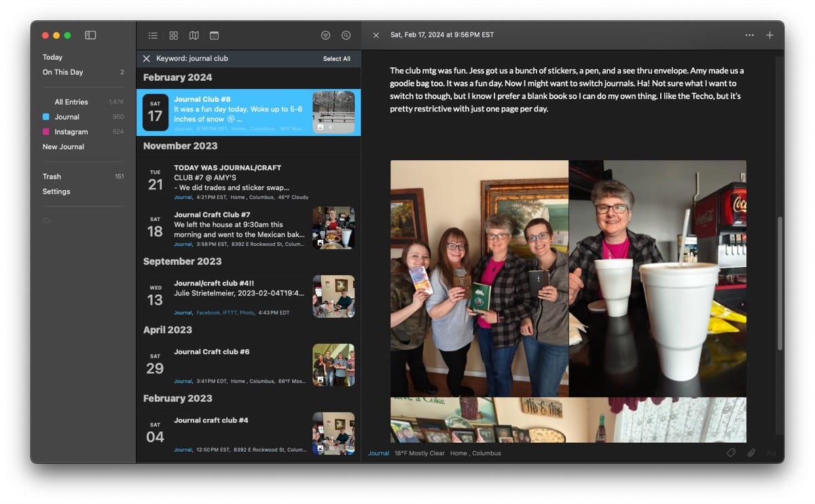
Task: Open the map view
Action: pyautogui.click(x=195, y=35)
